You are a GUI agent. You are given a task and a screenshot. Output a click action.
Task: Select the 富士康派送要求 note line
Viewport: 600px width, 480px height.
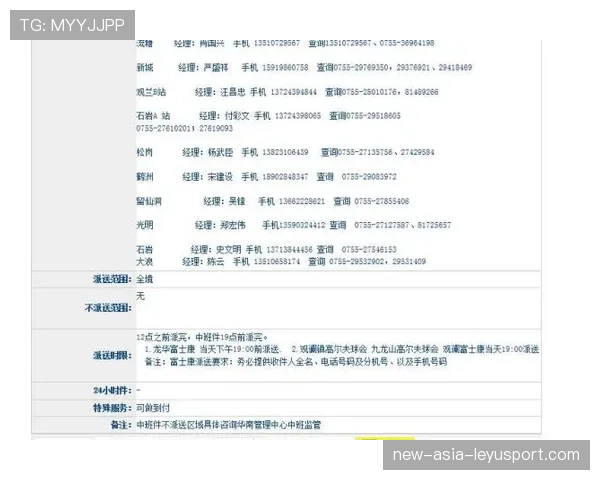click(x=296, y=362)
